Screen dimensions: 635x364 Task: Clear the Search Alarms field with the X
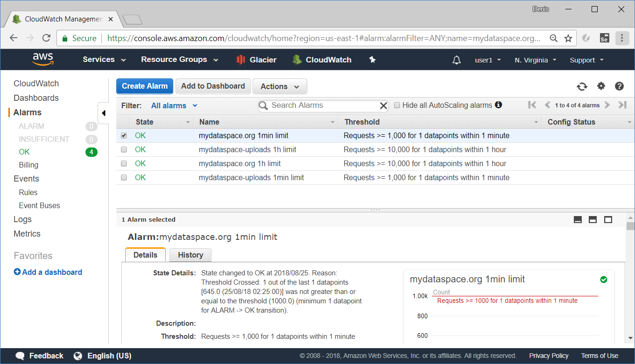point(383,105)
